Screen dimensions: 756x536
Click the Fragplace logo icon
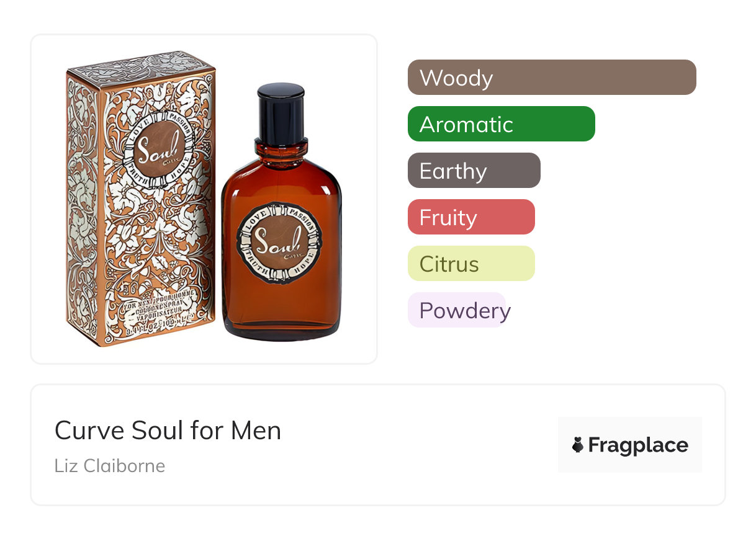[578, 445]
